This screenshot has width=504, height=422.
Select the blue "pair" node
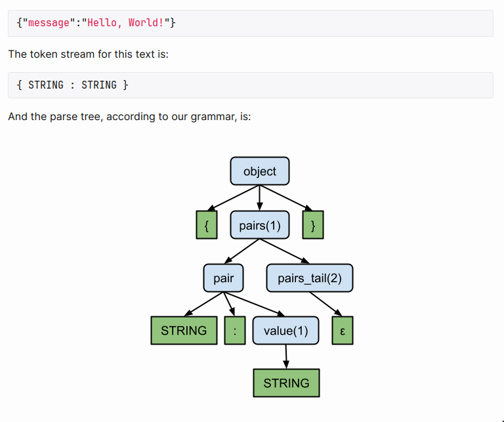coord(223,278)
